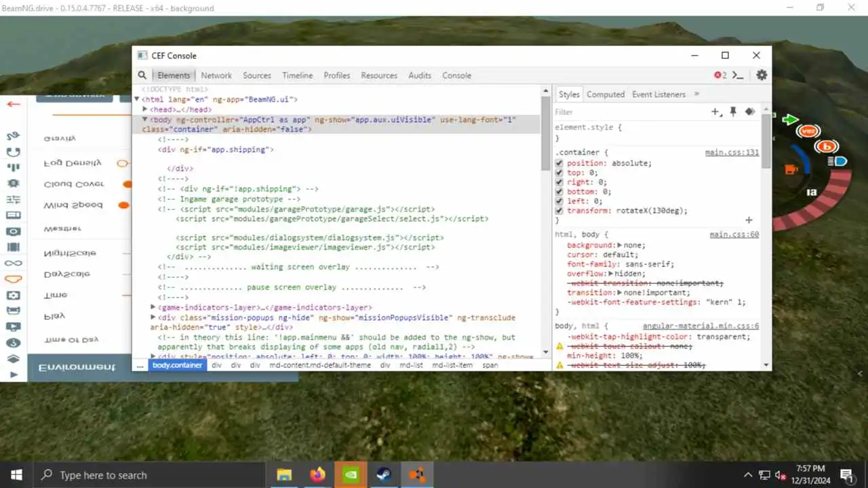
Task: Click the breadcrumb ellipsis button
Action: click(x=140, y=365)
